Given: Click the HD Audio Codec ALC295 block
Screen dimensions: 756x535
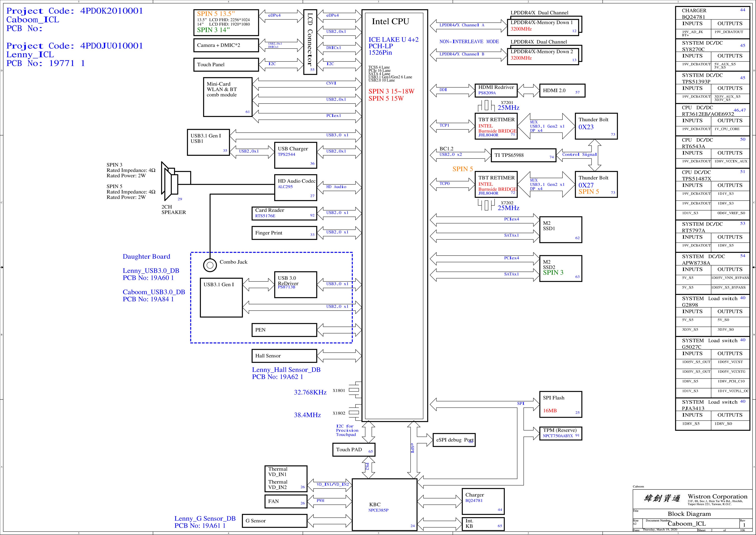Looking at the screenshot, I should tap(296, 187).
